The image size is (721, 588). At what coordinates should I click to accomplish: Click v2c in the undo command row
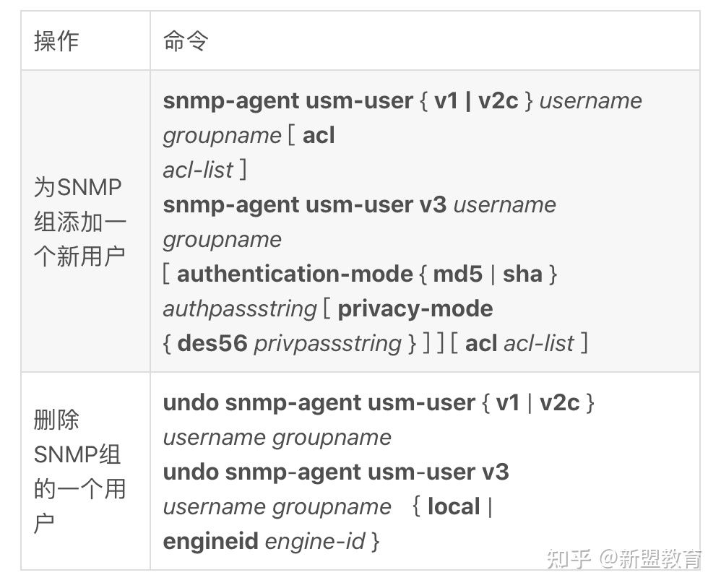559,402
